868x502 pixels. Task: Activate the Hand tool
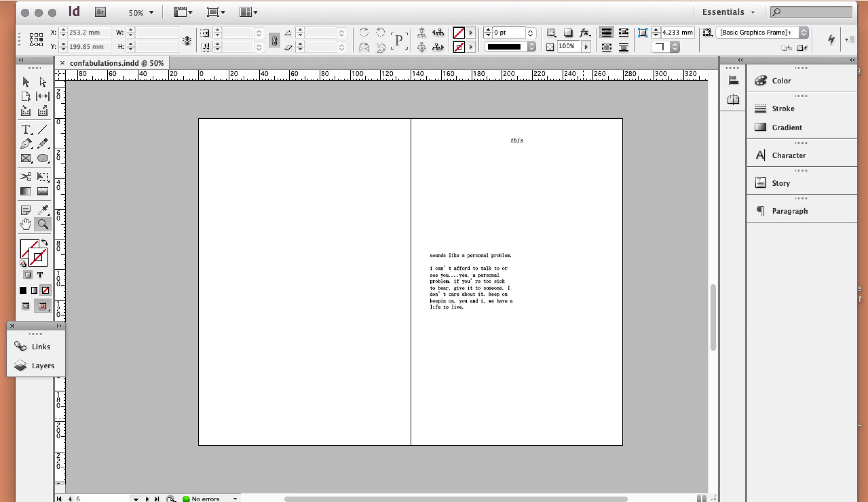[26, 225]
